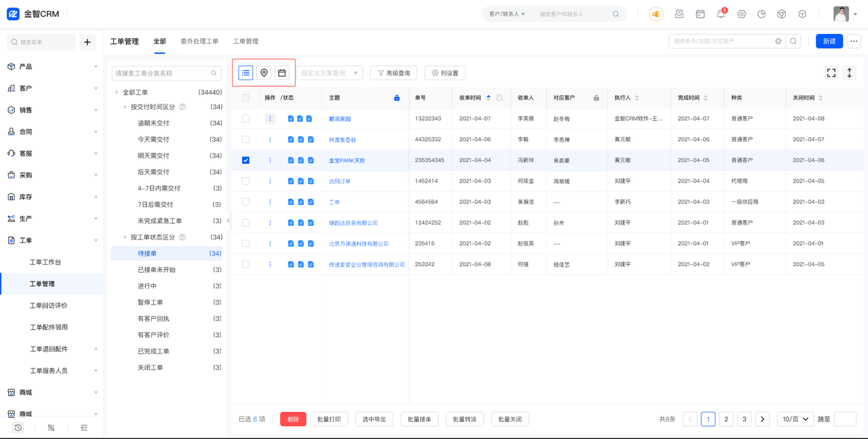The height and width of the screenshot is (439, 868).
Task: Switch to the 工单管理 tab after 委外处理工单
Action: (x=245, y=41)
